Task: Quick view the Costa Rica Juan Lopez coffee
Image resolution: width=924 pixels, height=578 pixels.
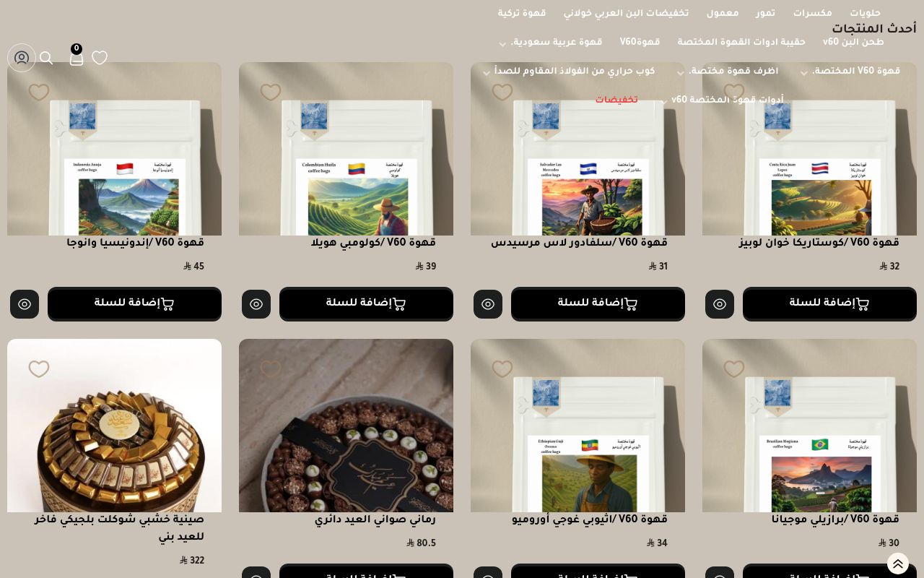Action: 720,304
